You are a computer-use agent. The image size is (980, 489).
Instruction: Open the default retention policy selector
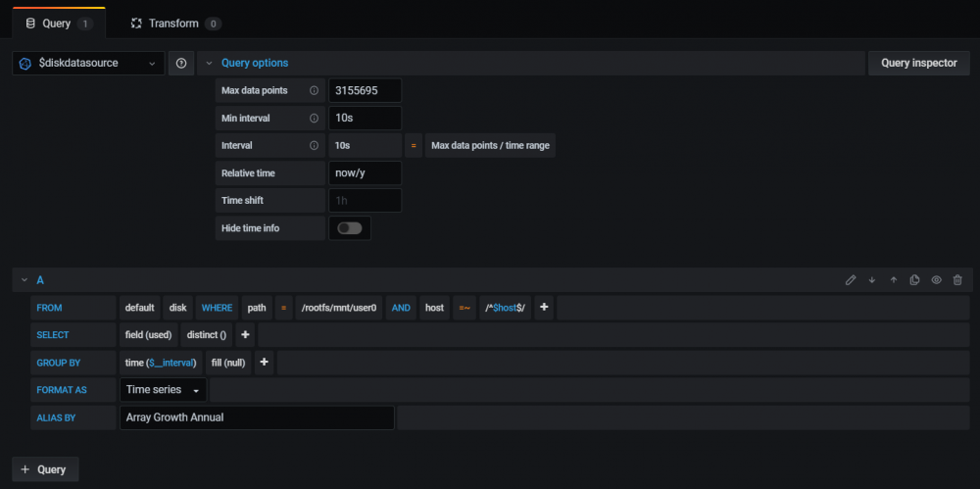pos(140,308)
